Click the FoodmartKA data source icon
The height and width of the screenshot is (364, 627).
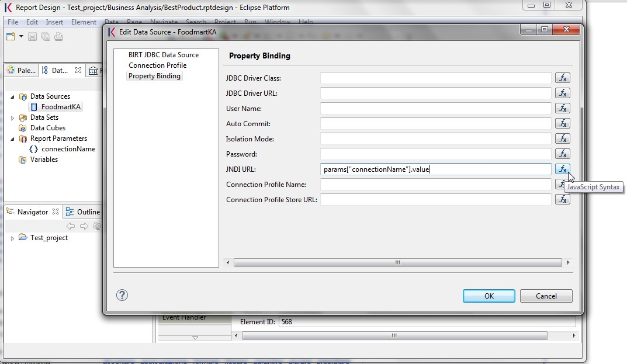coord(34,107)
